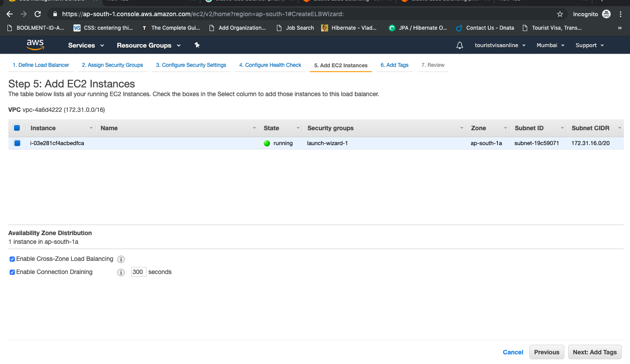Open the State column filter arrow

pos(298,128)
